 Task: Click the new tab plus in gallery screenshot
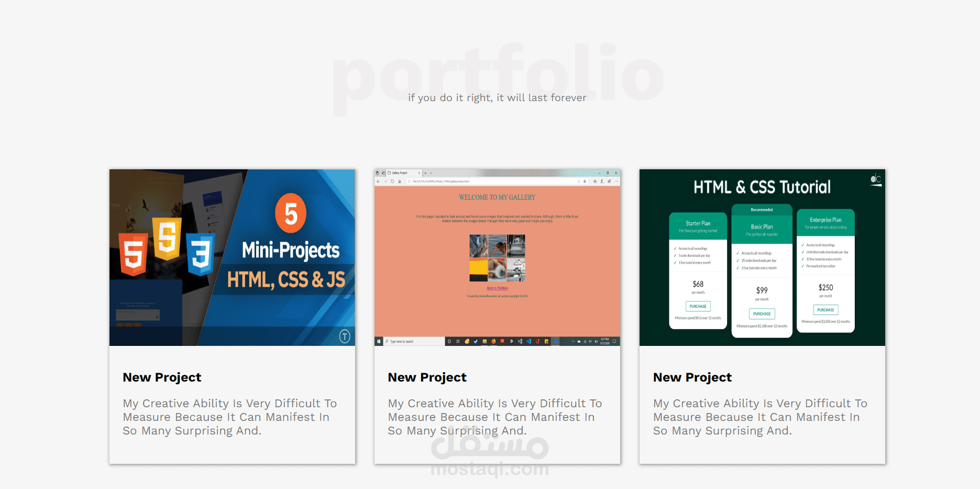pos(425,173)
